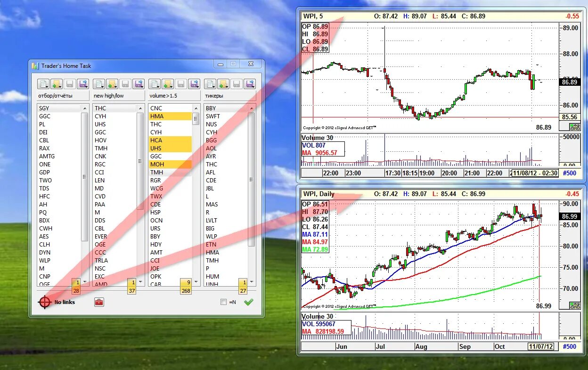Click the green checkmark confirmation icon
This screenshot has width=588, height=370.
click(249, 302)
